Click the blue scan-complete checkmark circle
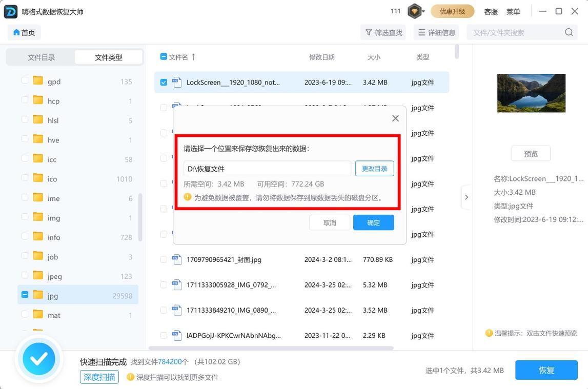 pos(39,359)
